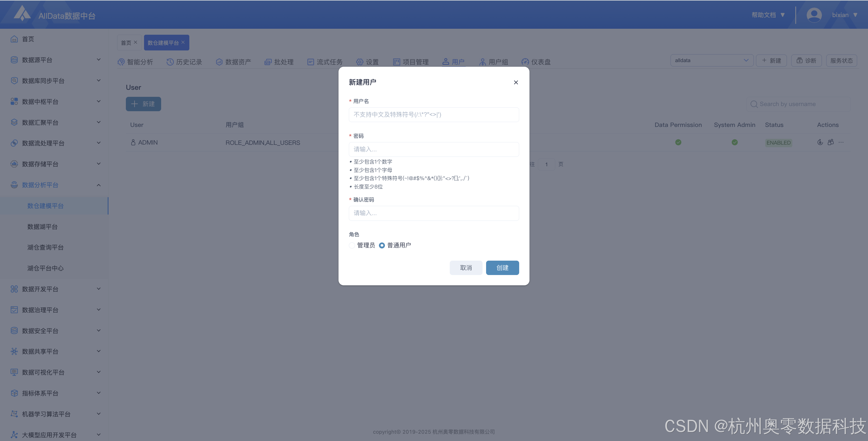Click the 创建 button in the dialog

point(502,268)
